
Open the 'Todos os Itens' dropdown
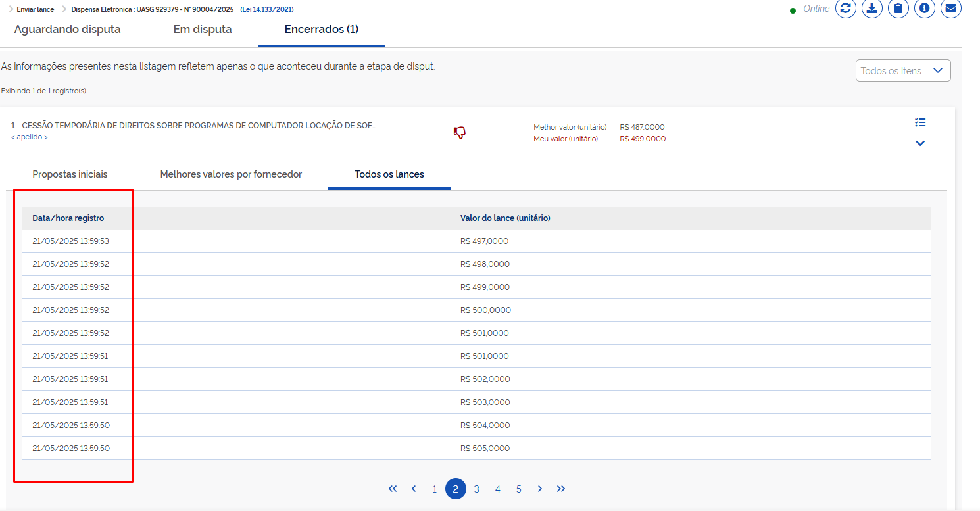point(902,71)
